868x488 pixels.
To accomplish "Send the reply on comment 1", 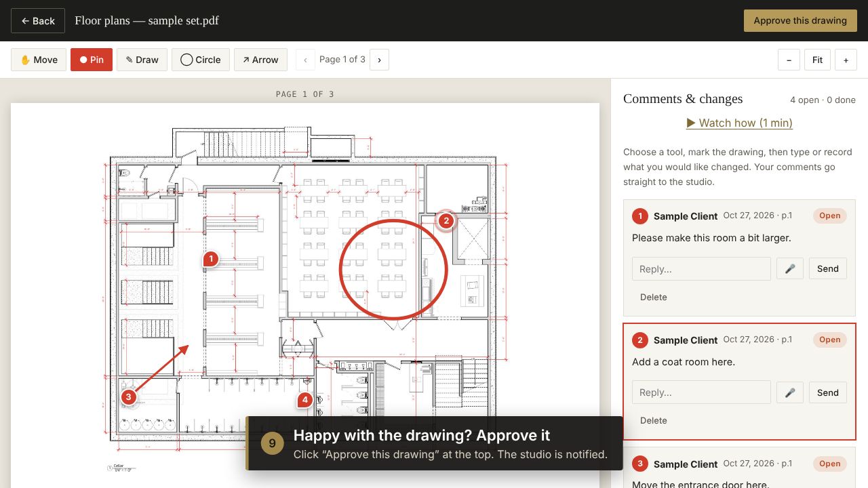I will [x=828, y=269].
